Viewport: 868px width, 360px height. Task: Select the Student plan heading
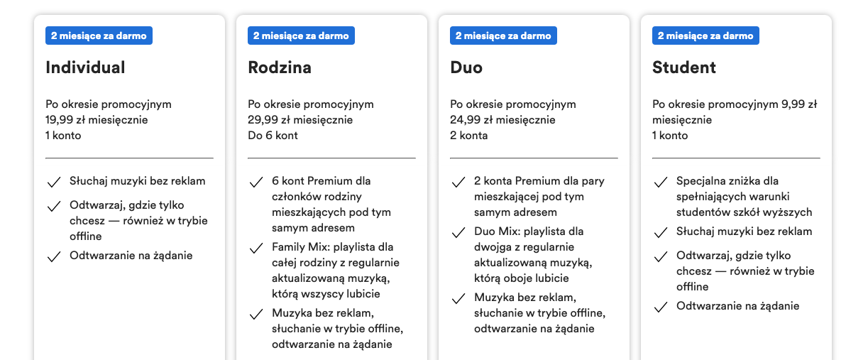(x=684, y=67)
